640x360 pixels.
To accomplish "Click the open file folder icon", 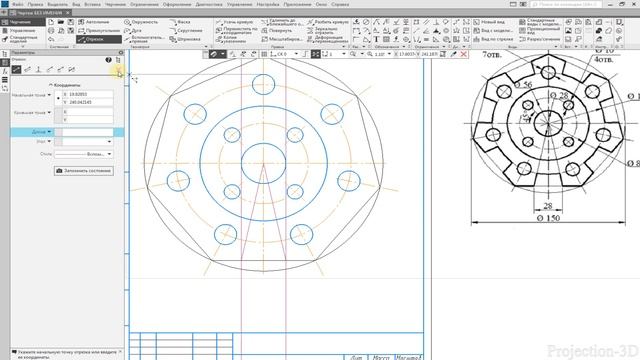I will click(x=61, y=22).
